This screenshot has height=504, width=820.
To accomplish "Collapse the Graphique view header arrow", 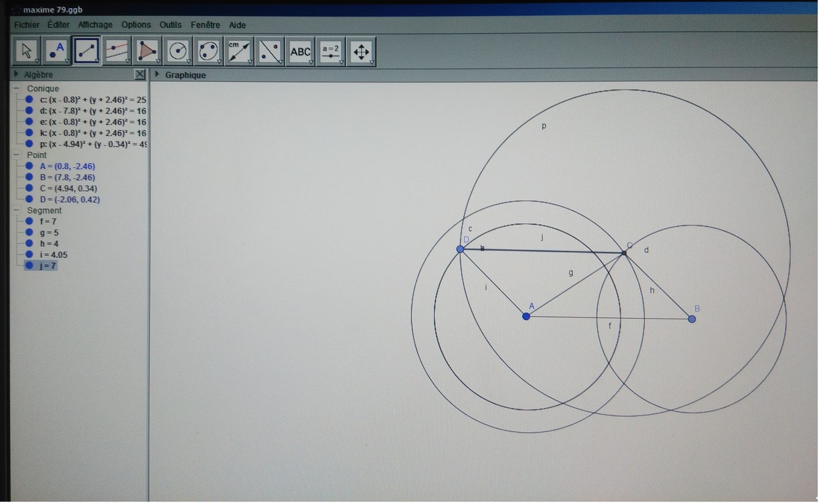I will click(157, 75).
